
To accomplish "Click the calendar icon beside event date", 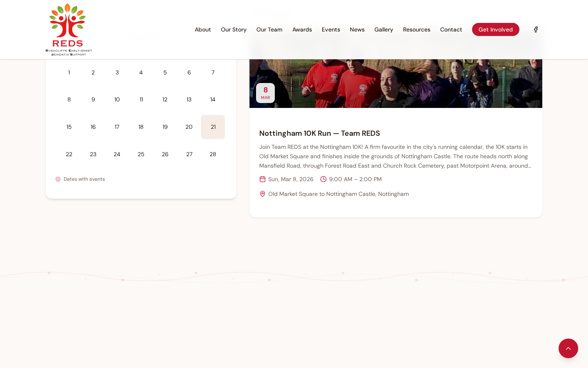I will (x=263, y=179).
